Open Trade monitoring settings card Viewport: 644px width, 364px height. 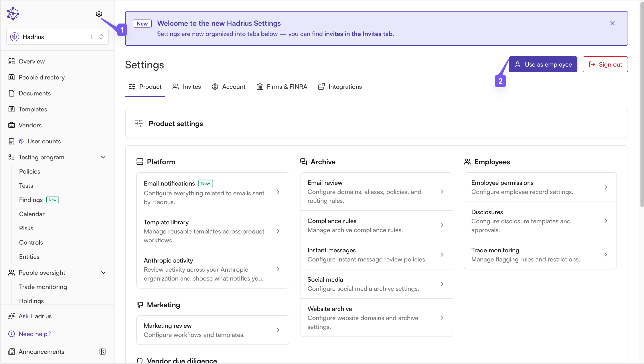click(x=540, y=255)
